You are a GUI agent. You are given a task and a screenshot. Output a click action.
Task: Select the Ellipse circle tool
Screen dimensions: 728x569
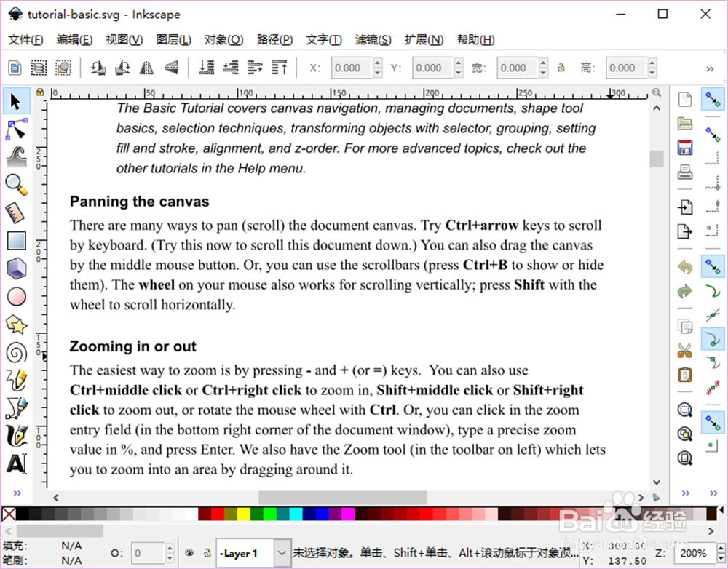click(16, 297)
